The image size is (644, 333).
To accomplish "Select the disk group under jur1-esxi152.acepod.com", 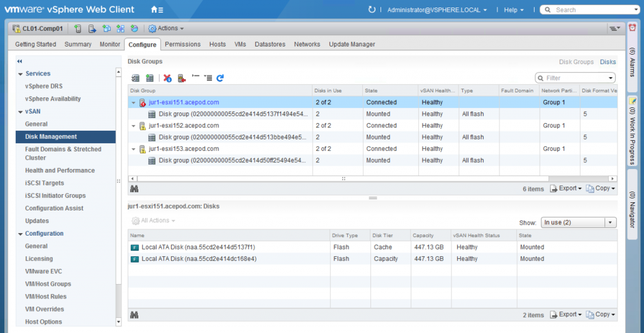I will point(372,137).
